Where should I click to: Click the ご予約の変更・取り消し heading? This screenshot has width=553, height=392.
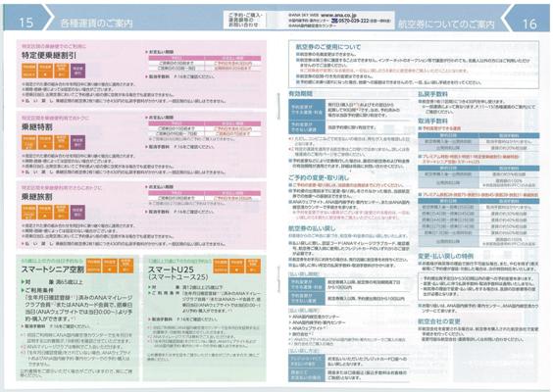tap(319, 177)
